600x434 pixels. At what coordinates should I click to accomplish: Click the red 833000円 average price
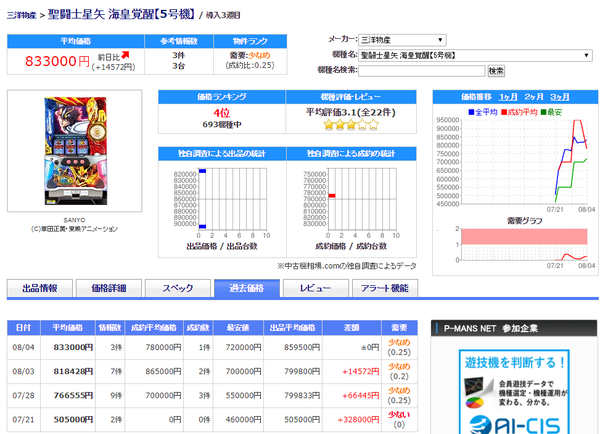coord(57,61)
